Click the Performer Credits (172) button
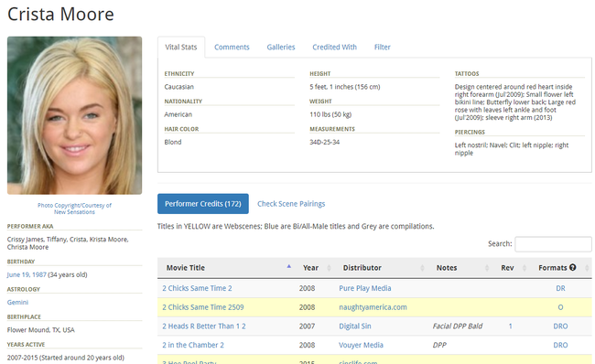Viewport: 595px width, 364px height. pos(203,204)
